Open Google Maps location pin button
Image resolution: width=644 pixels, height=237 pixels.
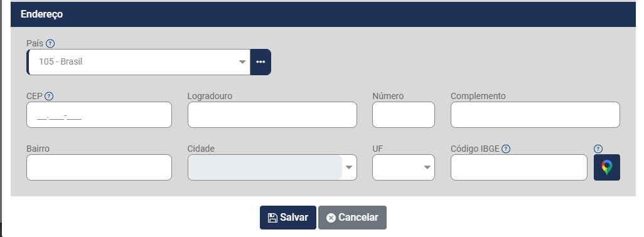[x=606, y=167]
